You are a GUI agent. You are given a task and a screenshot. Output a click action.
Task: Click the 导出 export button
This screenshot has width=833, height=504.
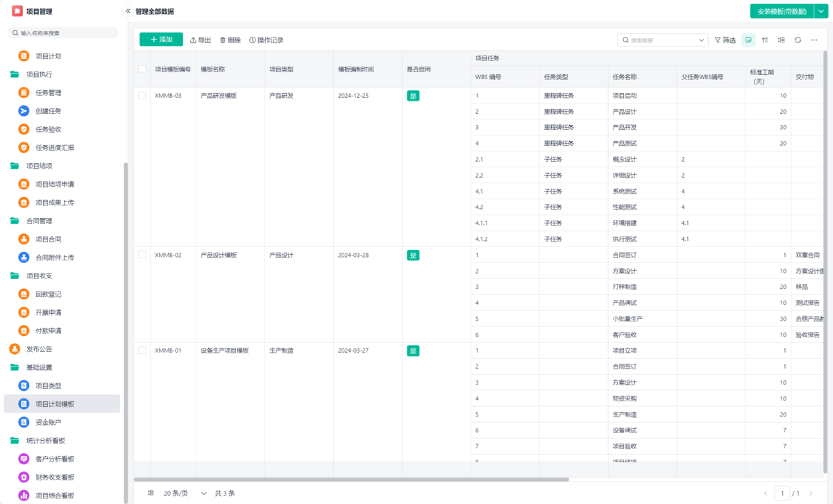pyautogui.click(x=201, y=40)
